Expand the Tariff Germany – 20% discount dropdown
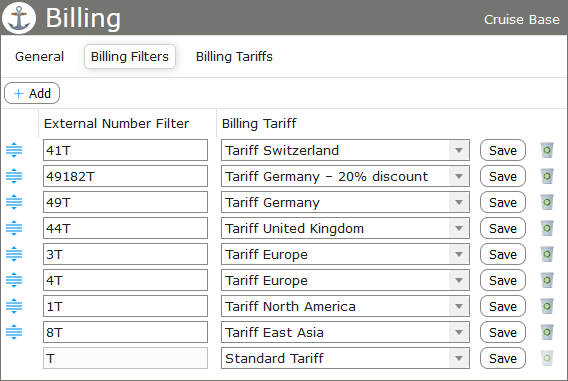Viewport: 568px width, 381px height. 345,176
